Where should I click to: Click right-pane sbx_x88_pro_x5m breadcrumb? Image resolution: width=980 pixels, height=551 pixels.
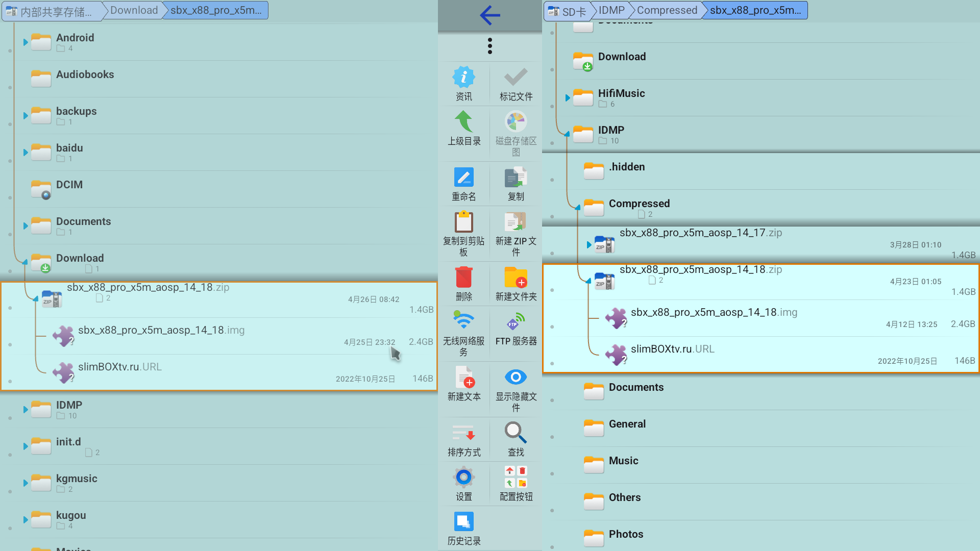tap(755, 11)
